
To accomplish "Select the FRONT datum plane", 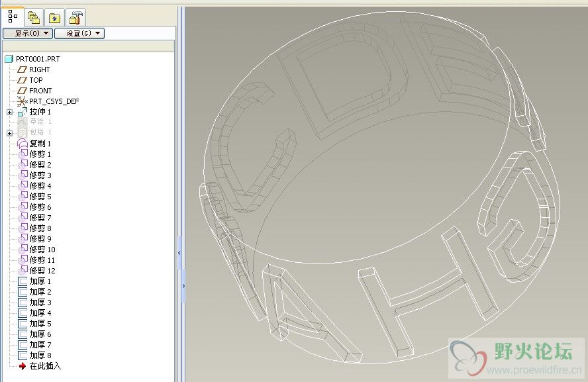I will tap(40, 91).
